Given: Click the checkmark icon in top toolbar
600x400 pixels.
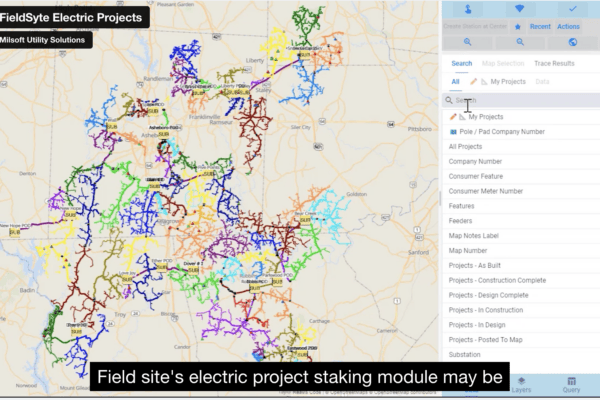Looking at the screenshot, I should coord(572,9).
